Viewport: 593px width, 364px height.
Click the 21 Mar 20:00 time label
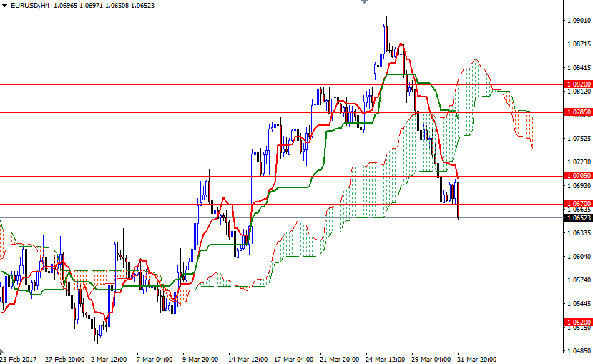(340, 359)
